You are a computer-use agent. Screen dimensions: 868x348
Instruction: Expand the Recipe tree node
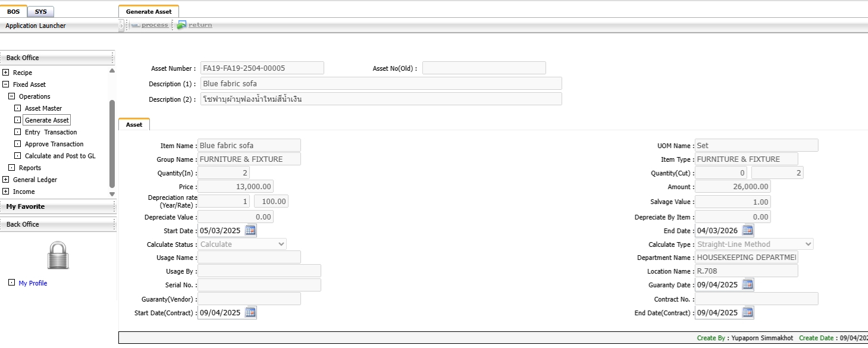click(x=6, y=73)
